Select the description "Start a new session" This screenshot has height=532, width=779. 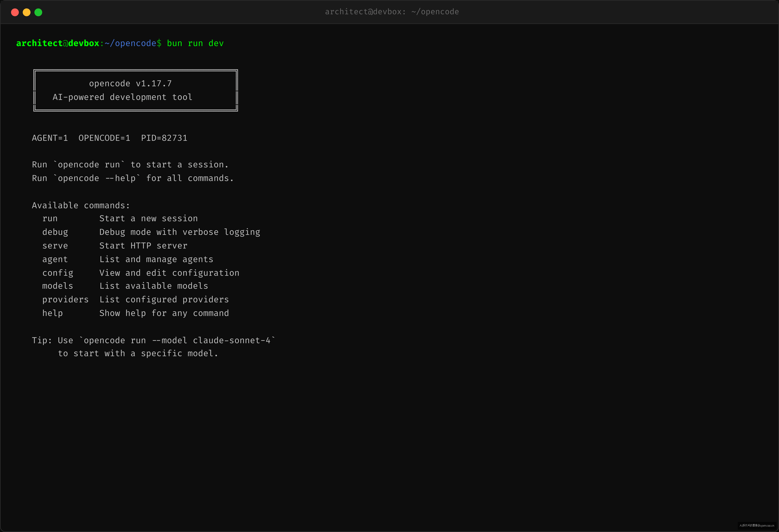[x=148, y=218]
